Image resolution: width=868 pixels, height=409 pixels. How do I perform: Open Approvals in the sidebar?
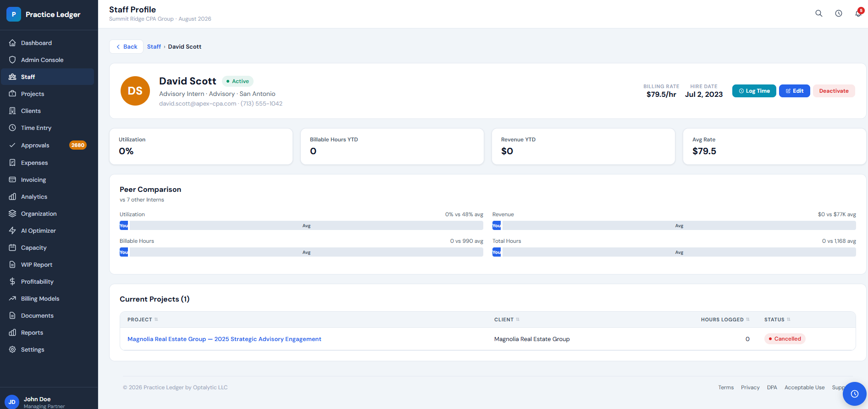(48, 145)
